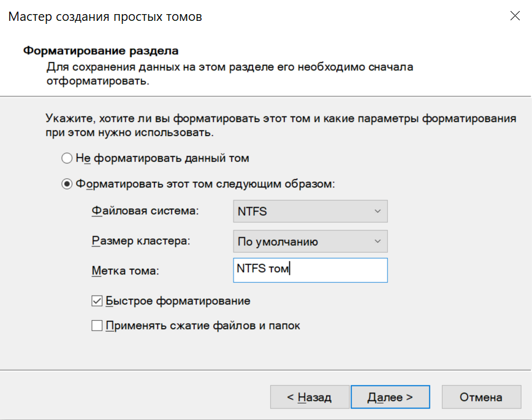Enable "Применять сжатие файлов и папок" checkbox
The height and width of the screenshot is (420, 532).
[97, 326]
